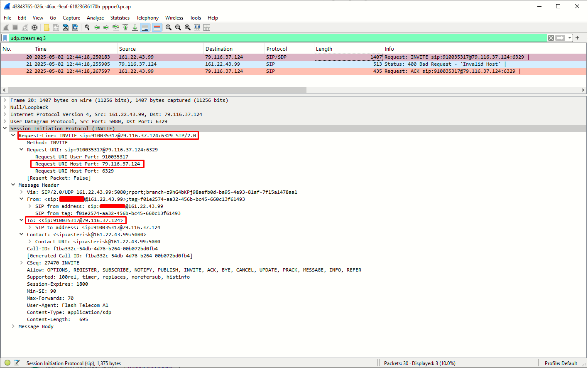The image size is (588, 368).
Task: Expand User Datagram Protocol section
Action: [5, 121]
